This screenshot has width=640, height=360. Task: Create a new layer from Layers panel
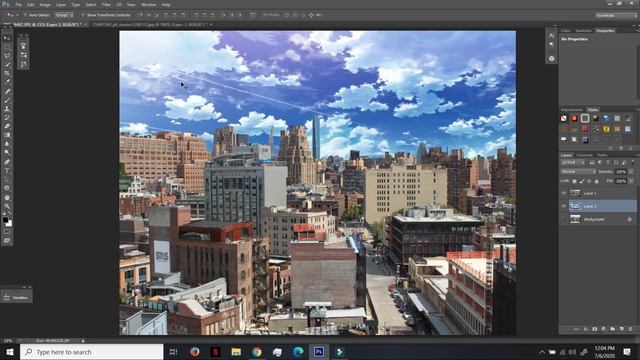point(622,329)
